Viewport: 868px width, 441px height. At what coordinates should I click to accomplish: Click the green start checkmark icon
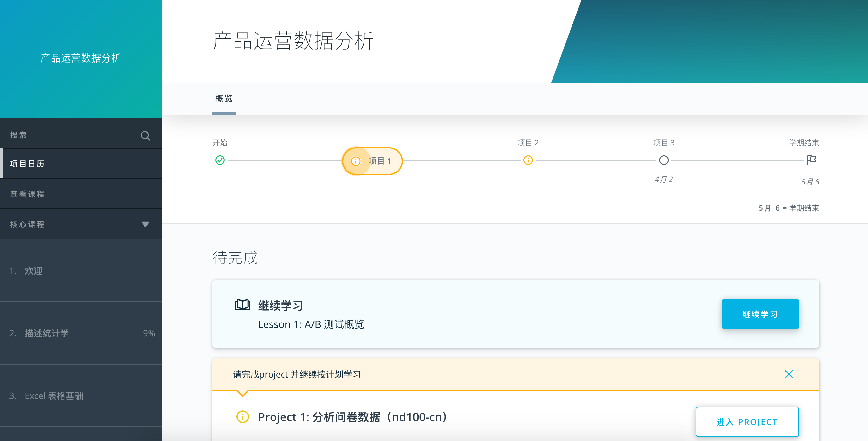point(220,160)
